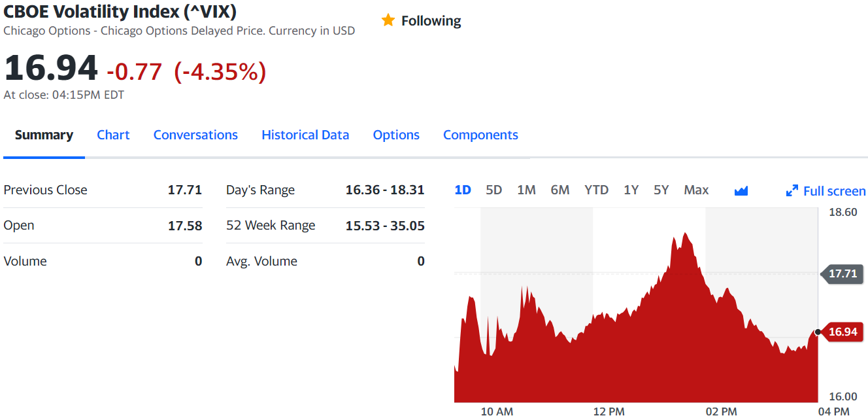The width and height of the screenshot is (868, 420).
Task: Click the gold Following star icon
Action: pyautogui.click(x=388, y=20)
